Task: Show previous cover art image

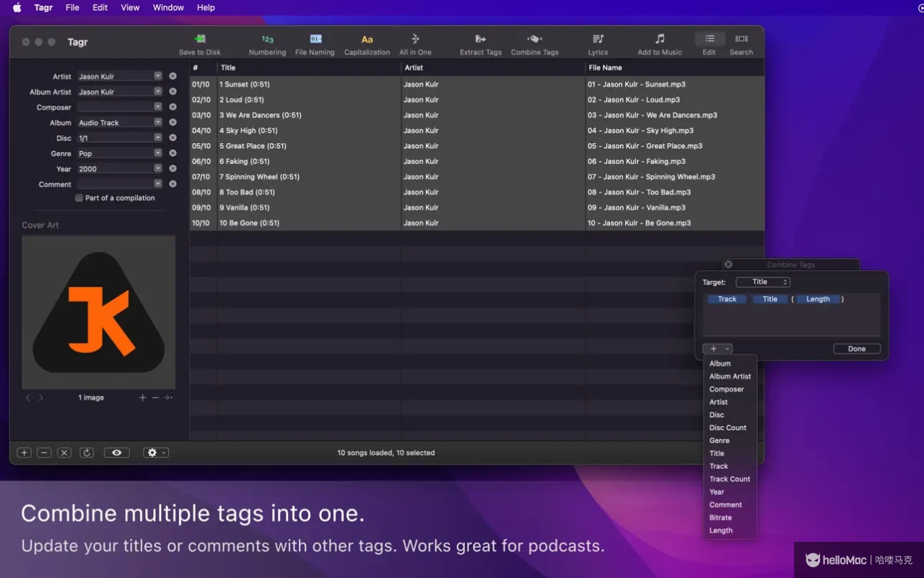Action: pyautogui.click(x=28, y=397)
